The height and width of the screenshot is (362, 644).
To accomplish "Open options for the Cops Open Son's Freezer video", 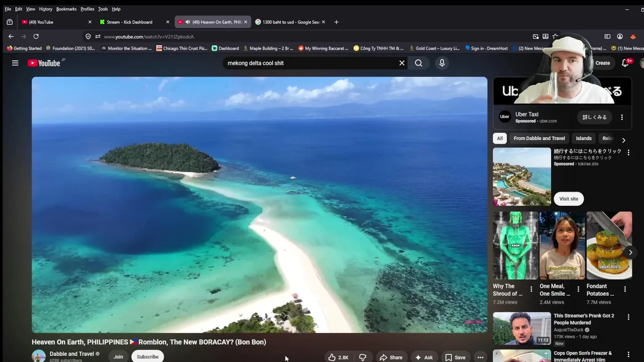I will pyautogui.click(x=628, y=355).
